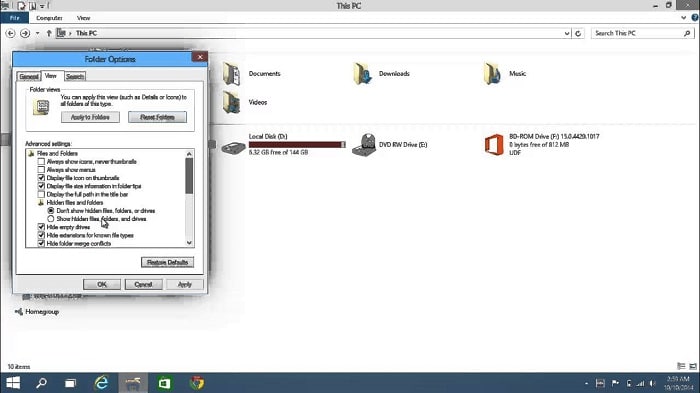The width and height of the screenshot is (700, 393).
Task: Open explorer Help question mark icon
Action: coord(695,18)
